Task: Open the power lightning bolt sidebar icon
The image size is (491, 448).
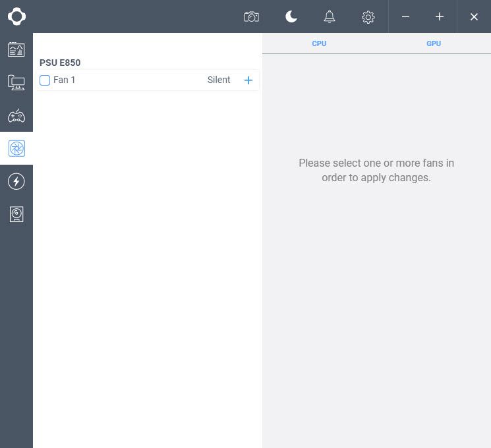Action: [16, 181]
